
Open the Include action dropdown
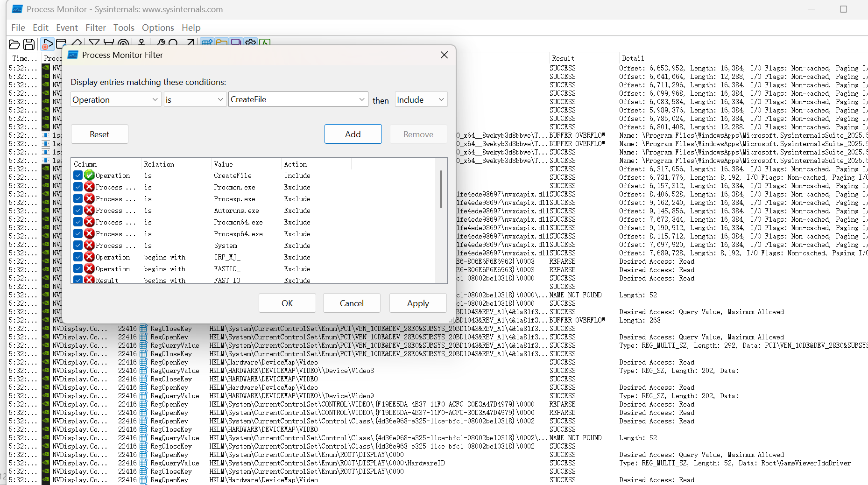[x=421, y=99]
